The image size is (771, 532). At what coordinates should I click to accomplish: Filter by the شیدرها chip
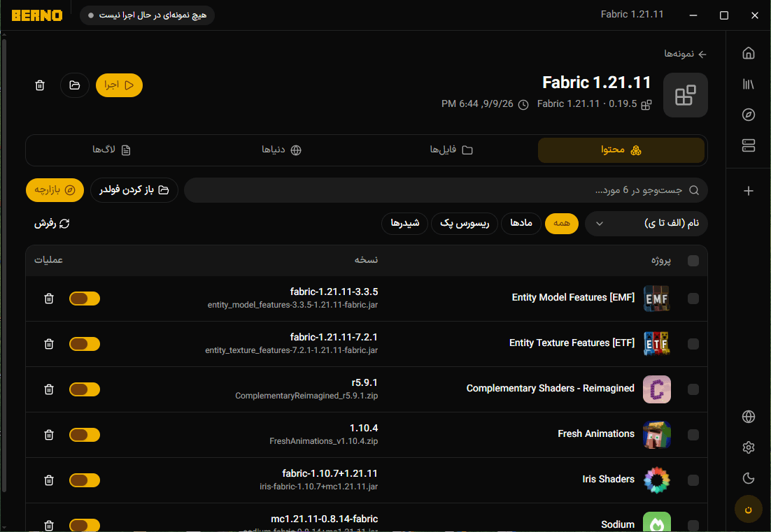point(404,224)
